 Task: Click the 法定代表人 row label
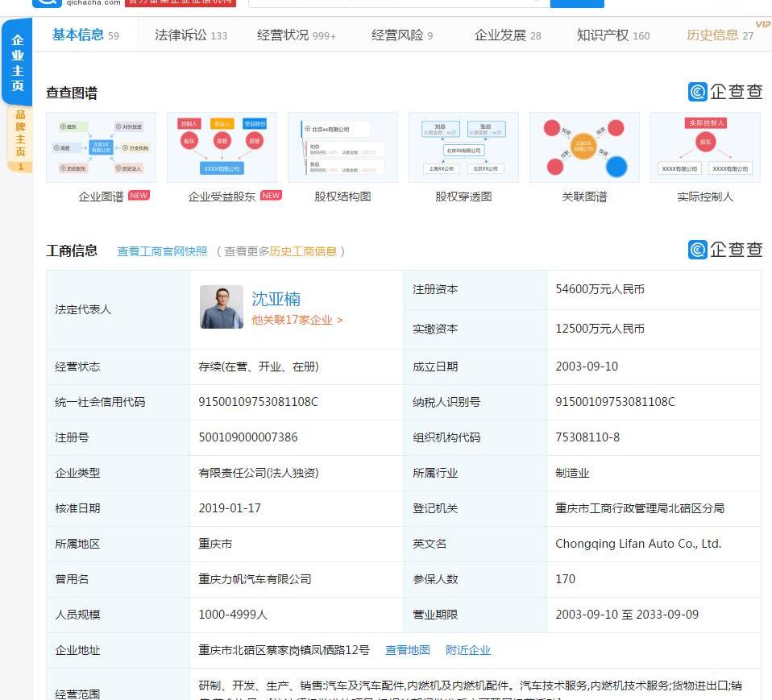tap(83, 309)
